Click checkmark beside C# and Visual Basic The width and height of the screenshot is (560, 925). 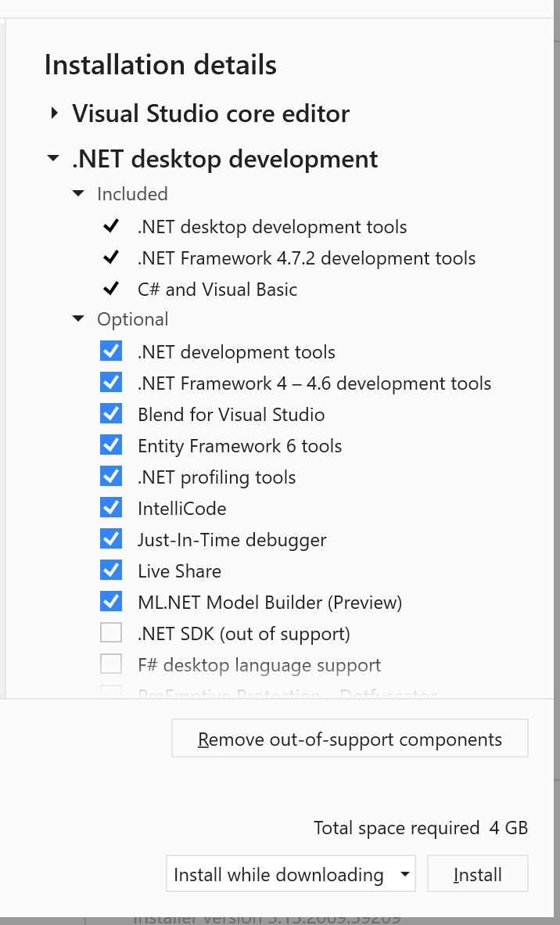pyautogui.click(x=111, y=289)
